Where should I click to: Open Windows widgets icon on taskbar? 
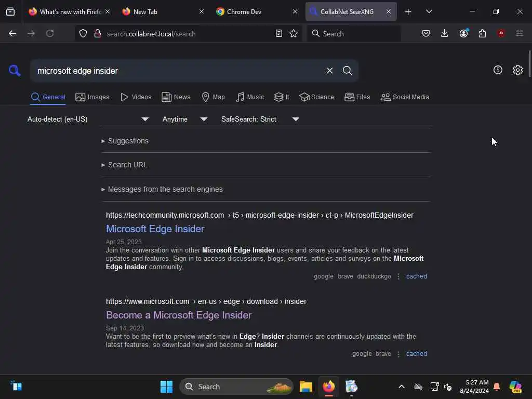coord(16,386)
